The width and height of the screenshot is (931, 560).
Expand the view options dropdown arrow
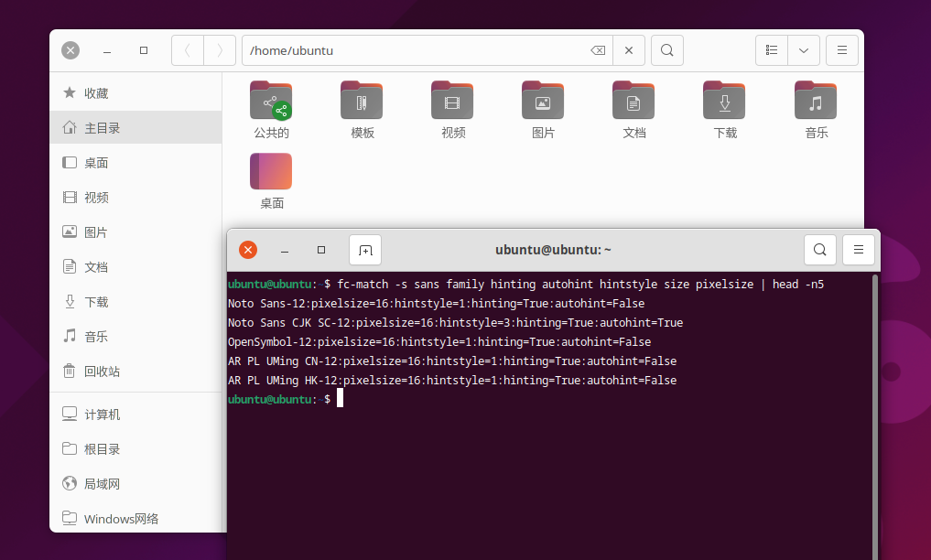click(804, 50)
